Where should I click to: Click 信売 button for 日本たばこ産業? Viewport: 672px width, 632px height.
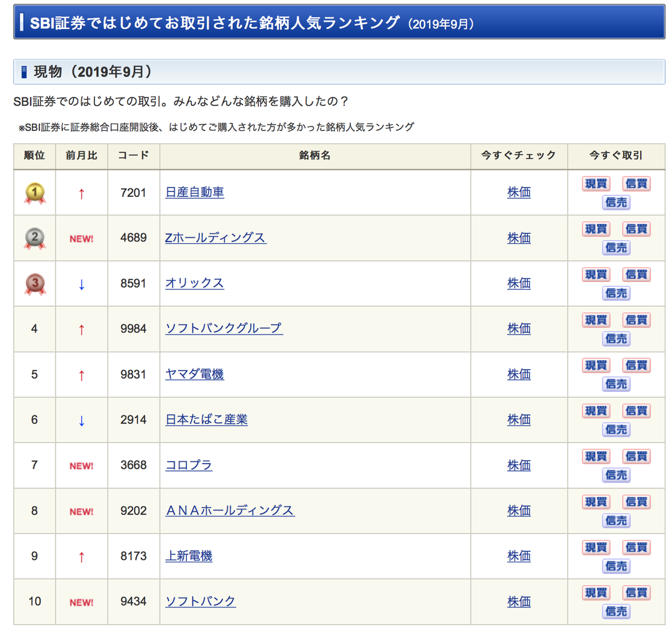point(616,430)
